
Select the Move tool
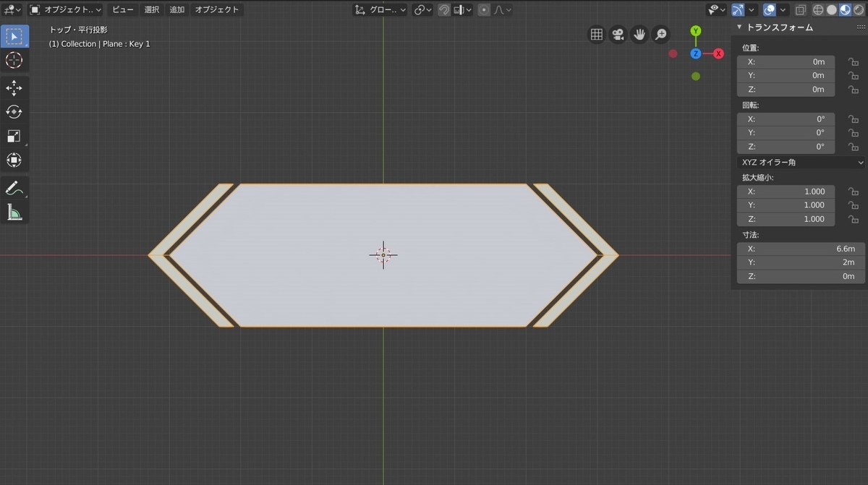tap(14, 88)
